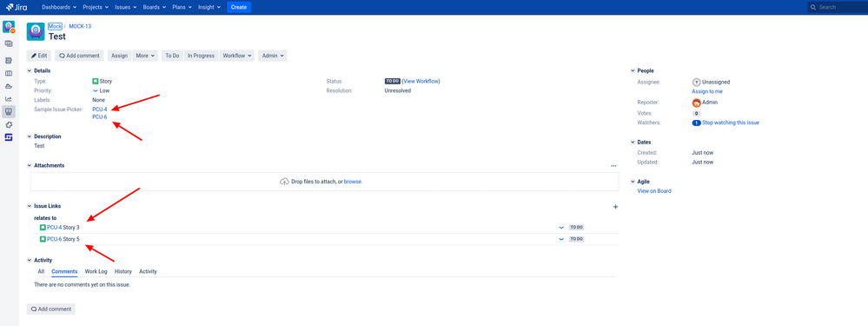
Task: Click the priority icon on PCU-6 Story 5 row
Action: pos(560,239)
